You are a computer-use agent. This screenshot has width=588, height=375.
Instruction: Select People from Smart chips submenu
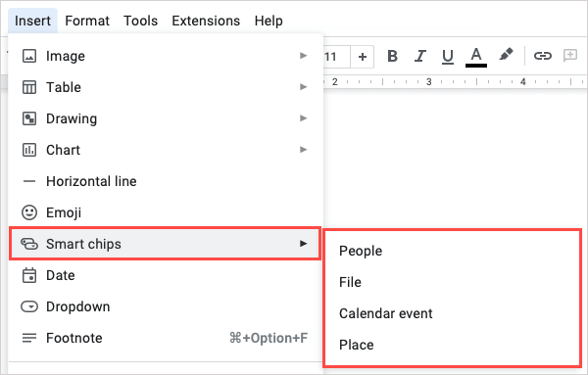361,251
